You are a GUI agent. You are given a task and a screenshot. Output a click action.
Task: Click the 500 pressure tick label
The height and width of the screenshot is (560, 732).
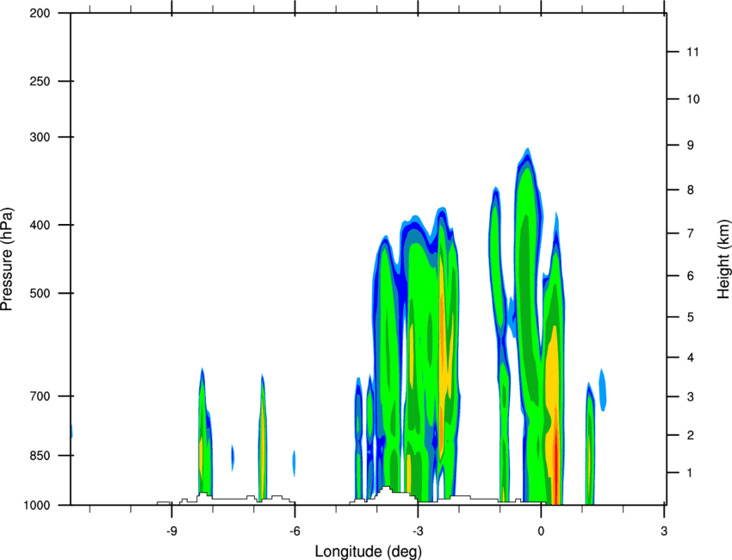coord(40,293)
